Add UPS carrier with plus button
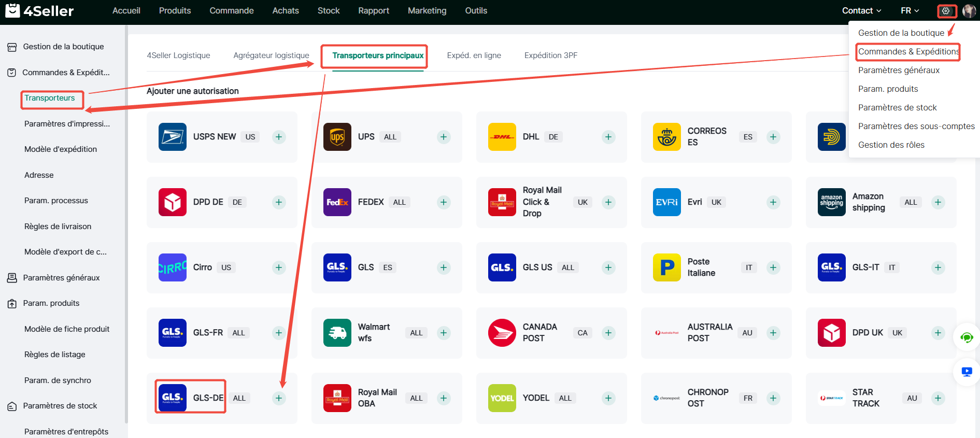Image resolution: width=980 pixels, height=438 pixels. click(x=444, y=137)
